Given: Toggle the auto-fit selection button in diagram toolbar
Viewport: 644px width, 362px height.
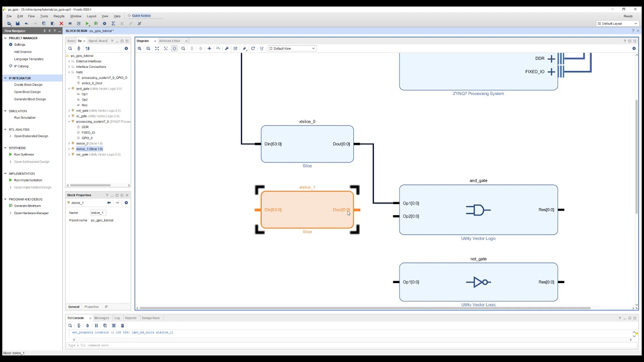Looking at the screenshot, I should [175, 48].
